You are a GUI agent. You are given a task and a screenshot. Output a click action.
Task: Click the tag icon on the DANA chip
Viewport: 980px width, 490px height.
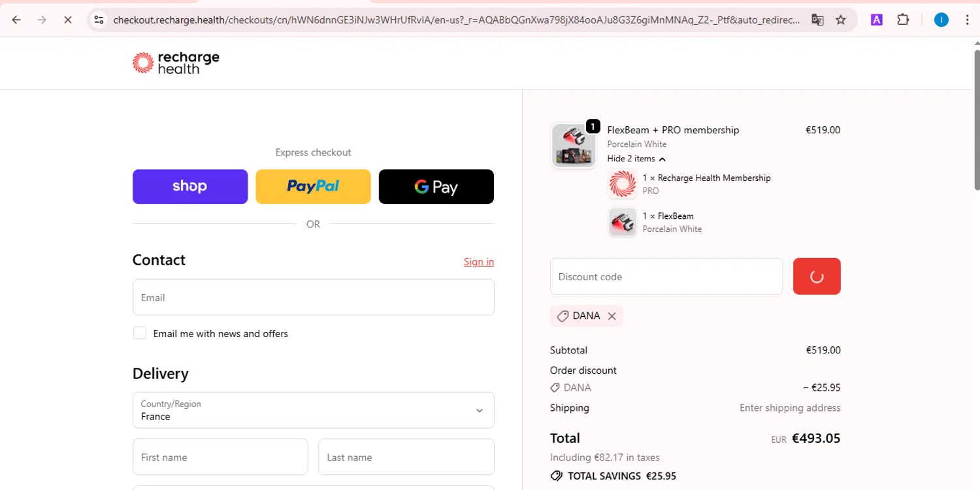pos(563,316)
